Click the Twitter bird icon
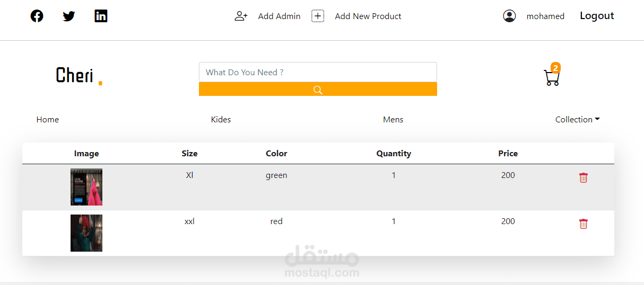This screenshot has width=644, height=285. coord(69,16)
